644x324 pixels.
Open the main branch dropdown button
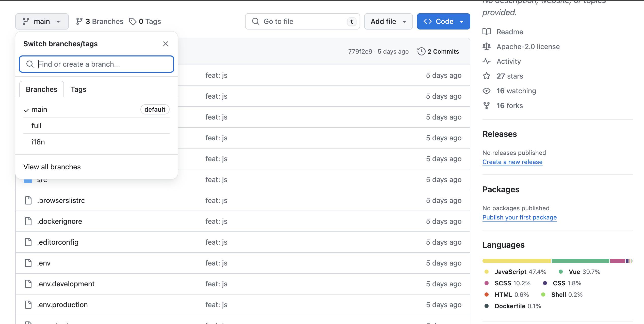tap(42, 21)
